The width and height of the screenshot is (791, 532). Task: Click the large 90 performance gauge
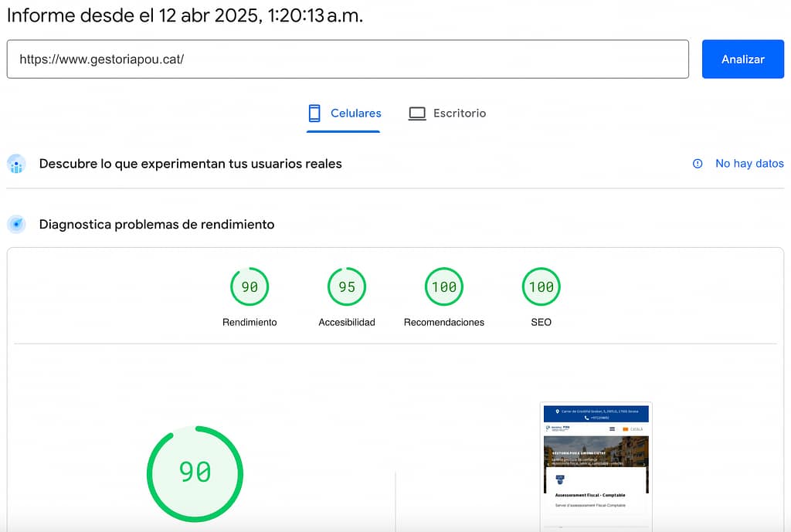click(x=195, y=472)
